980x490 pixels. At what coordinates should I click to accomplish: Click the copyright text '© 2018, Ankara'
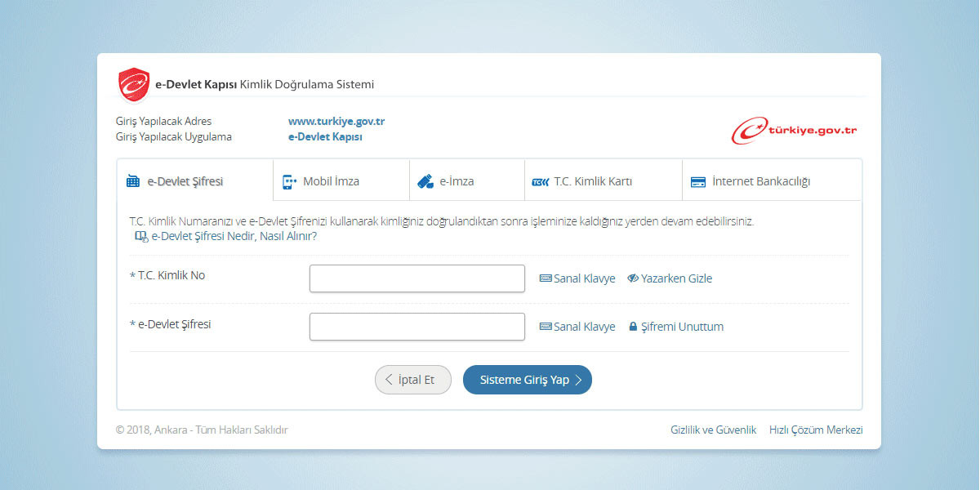point(154,430)
